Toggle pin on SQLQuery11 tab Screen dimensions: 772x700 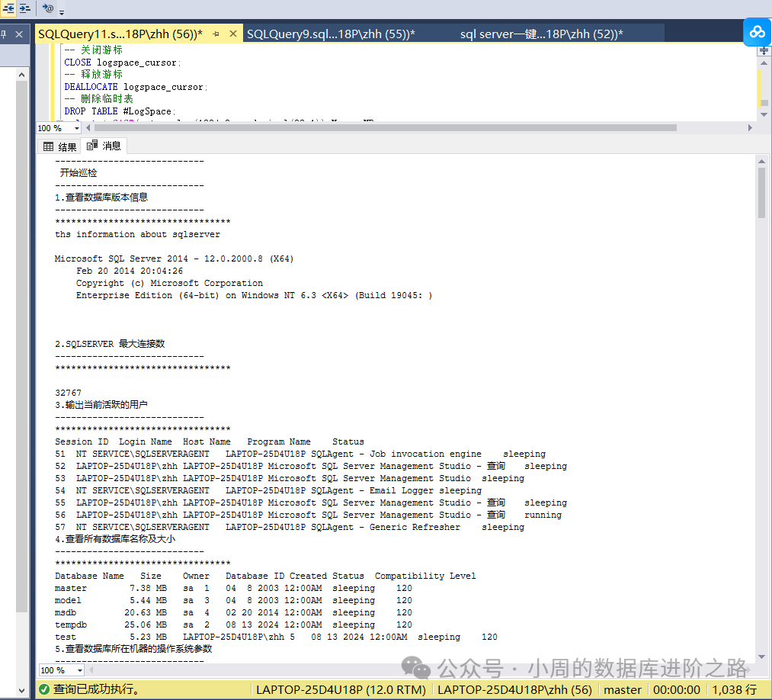(x=216, y=34)
